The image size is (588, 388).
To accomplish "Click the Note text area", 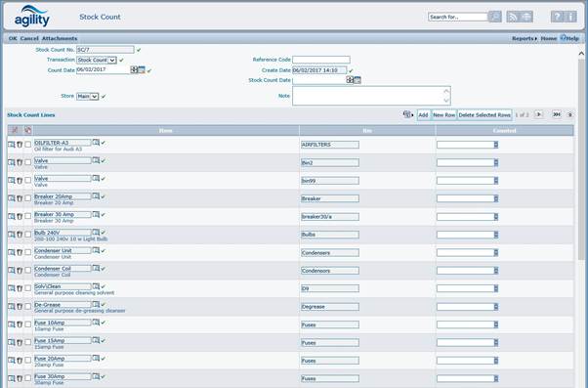I will [x=371, y=96].
